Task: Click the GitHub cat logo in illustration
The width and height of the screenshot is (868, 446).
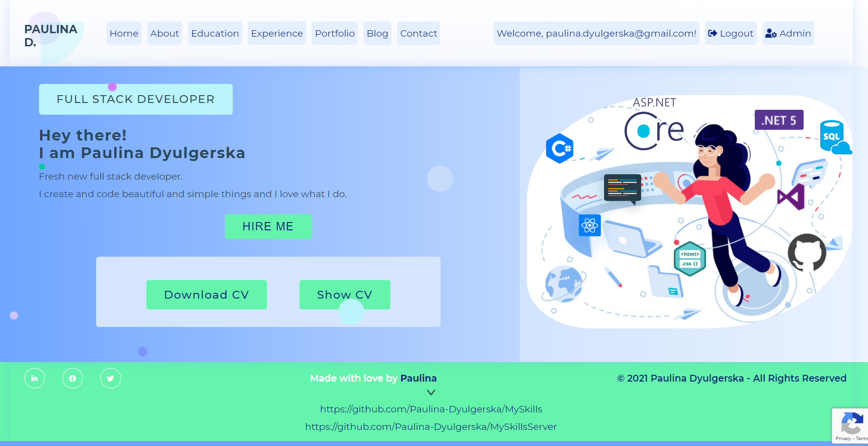Action: coord(807,252)
